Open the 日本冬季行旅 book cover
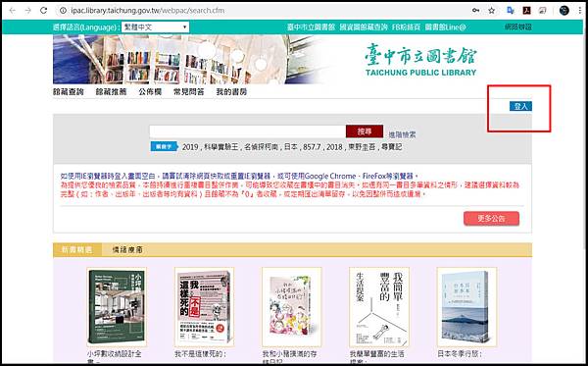The height and width of the screenshot is (366, 588). (x=466, y=307)
